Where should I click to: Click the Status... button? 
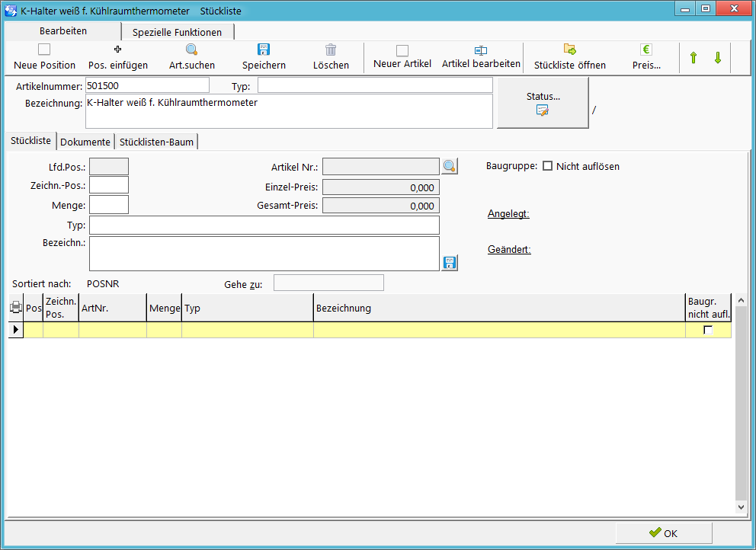pyautogui.click(x=543, y=103)
